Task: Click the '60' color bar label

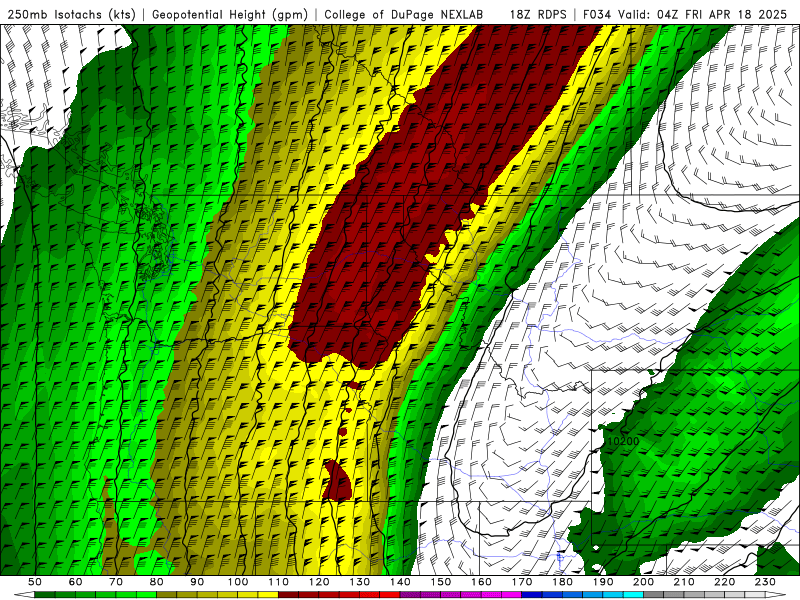Action: tap(76, 582)
